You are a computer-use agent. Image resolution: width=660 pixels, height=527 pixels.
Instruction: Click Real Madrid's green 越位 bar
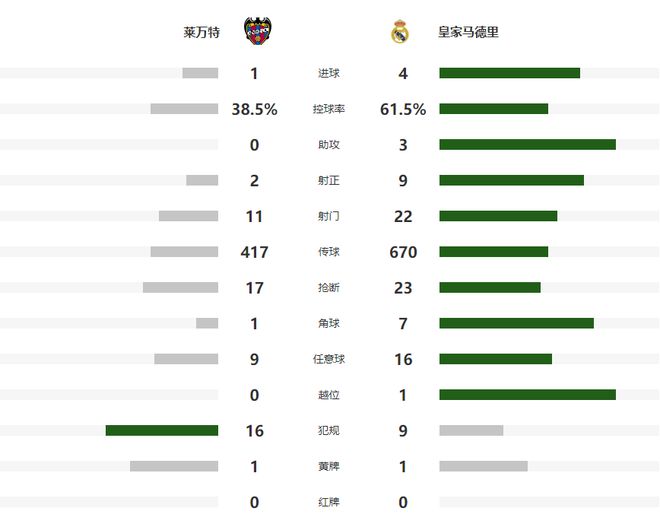click(527, 395)
